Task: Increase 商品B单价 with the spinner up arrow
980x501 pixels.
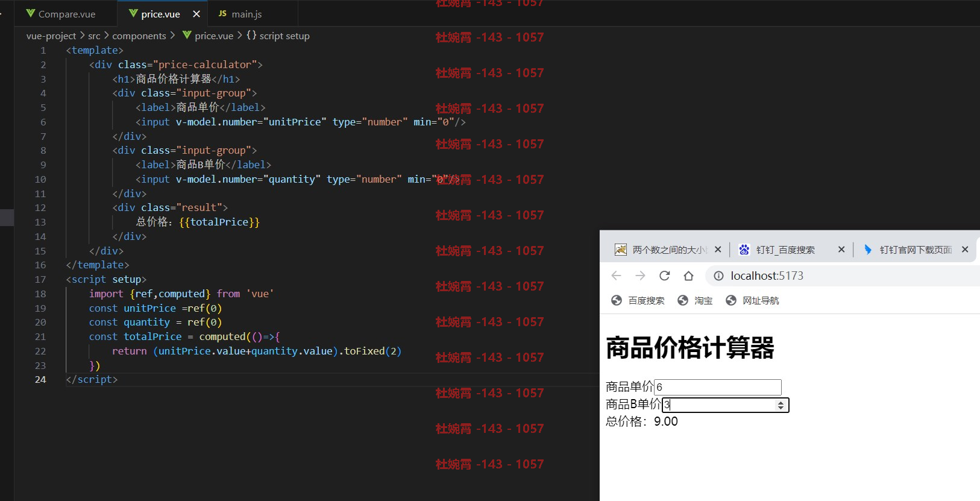Action: (781, 402)
